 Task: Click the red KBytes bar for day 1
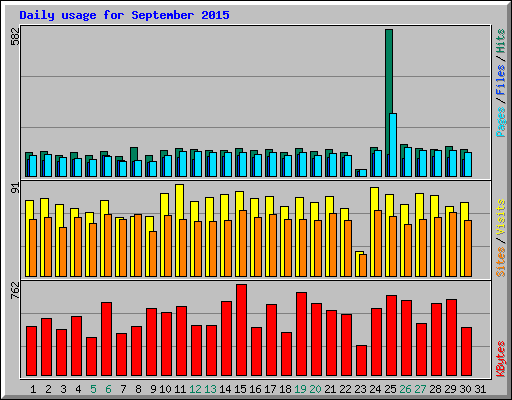click(x=31, y=351)
